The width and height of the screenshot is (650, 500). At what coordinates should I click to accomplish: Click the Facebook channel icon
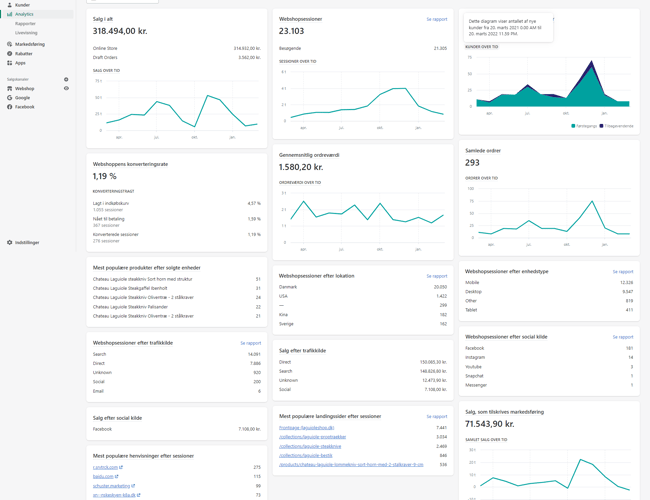point(10,107)
